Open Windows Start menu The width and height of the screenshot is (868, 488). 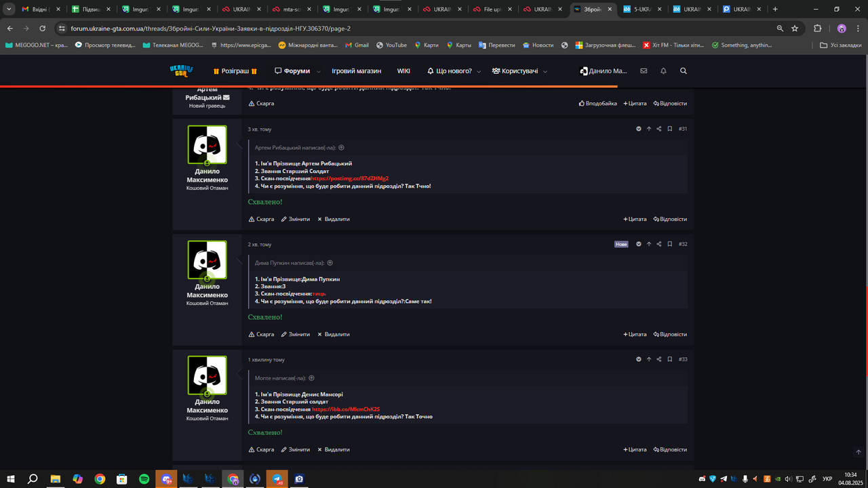point(11,479)
